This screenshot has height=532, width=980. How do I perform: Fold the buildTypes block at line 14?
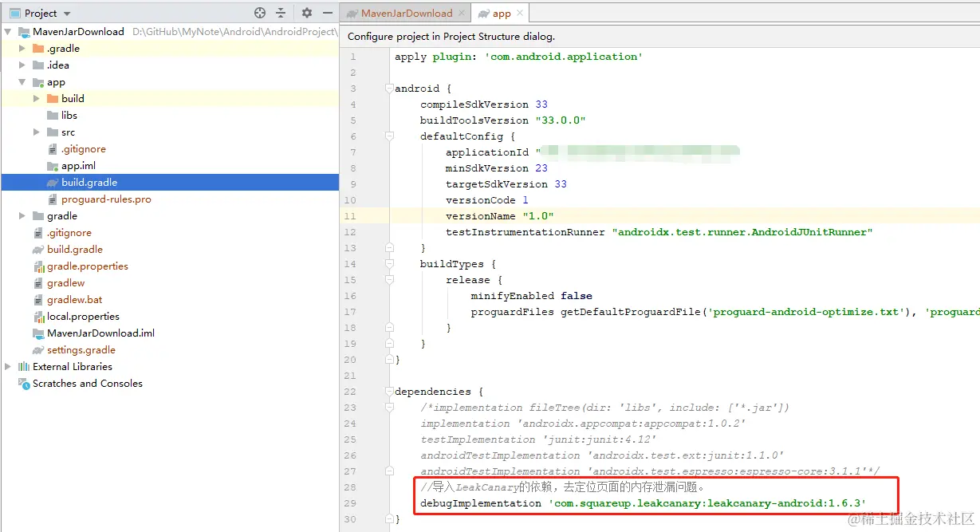point(389,264)
